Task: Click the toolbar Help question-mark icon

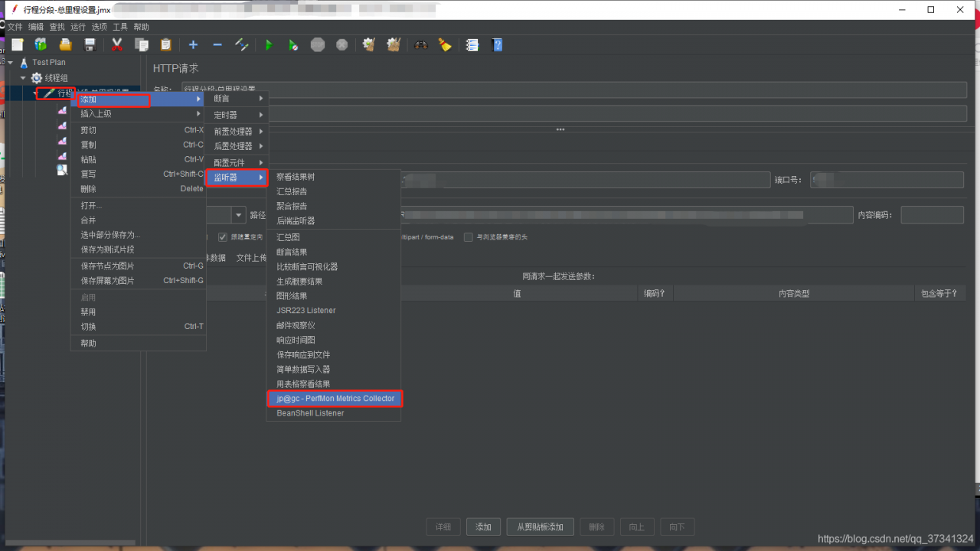Action: 497,44
